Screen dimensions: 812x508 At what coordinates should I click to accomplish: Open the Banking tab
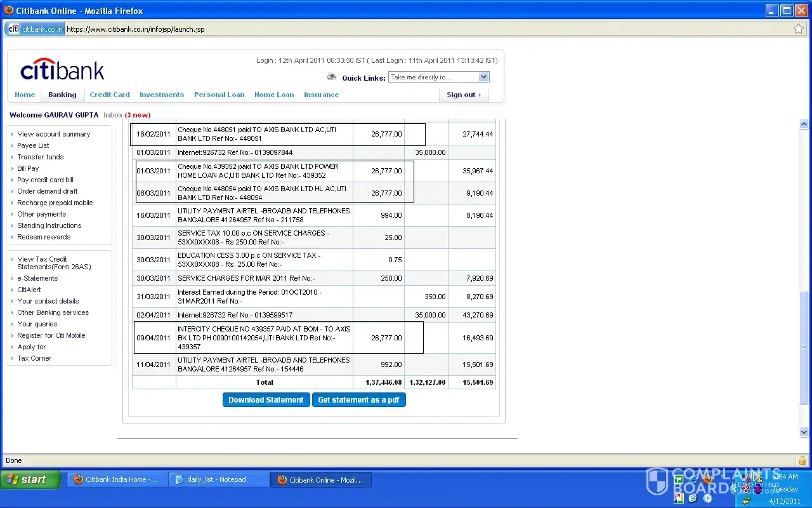pyautogui.click(x=62, y=95)
